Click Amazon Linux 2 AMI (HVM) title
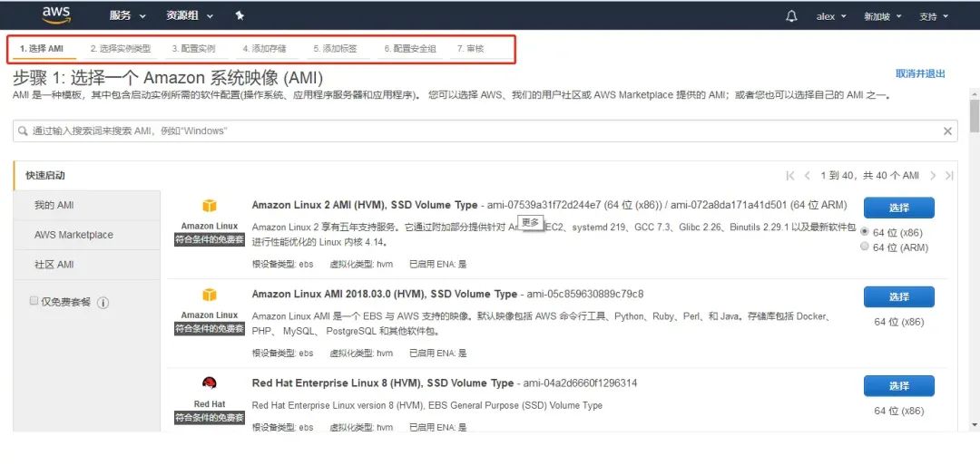980x475 pixels. point(365,205)
